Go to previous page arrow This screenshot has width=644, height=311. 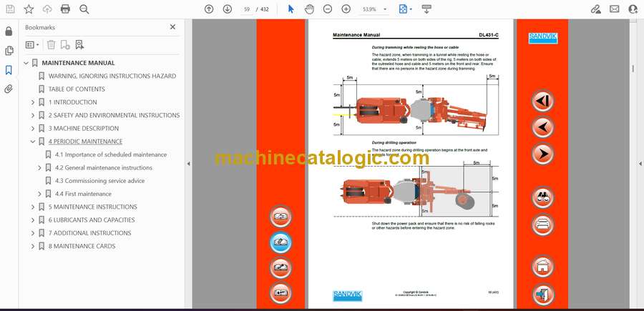pos(209,9)
